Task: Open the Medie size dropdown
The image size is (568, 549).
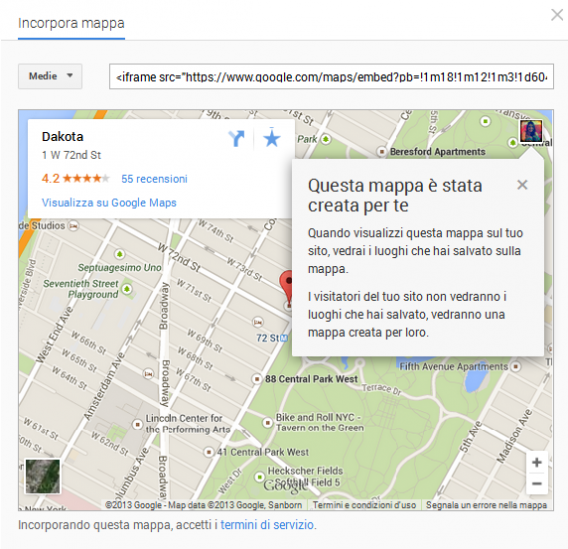Action: click(50, 76)
